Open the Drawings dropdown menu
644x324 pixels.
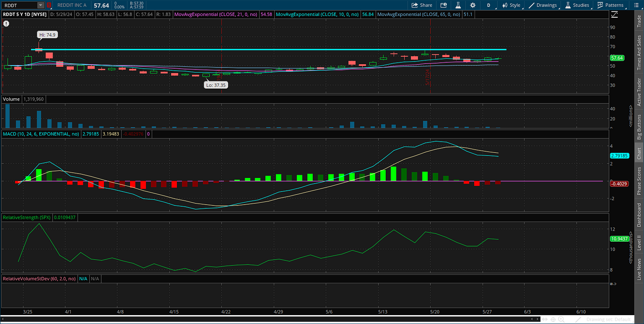point(543,5)
